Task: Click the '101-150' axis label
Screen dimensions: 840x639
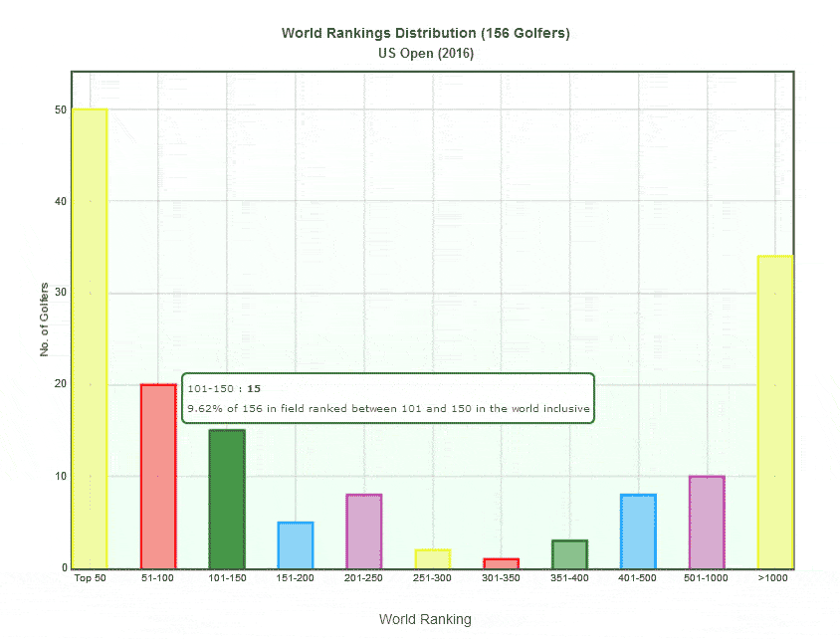Action: [x=227, y=578]
